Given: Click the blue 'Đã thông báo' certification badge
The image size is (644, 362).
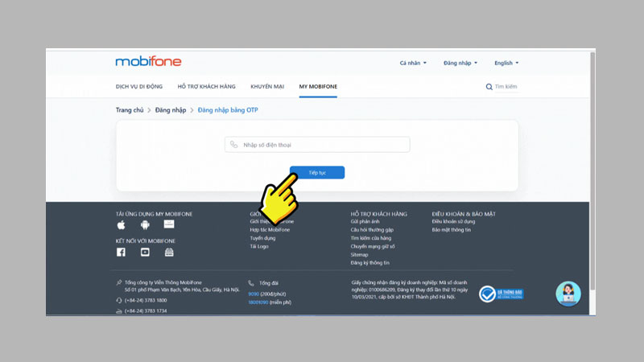Looking at the screenshot, I should [x=501, y=294].
